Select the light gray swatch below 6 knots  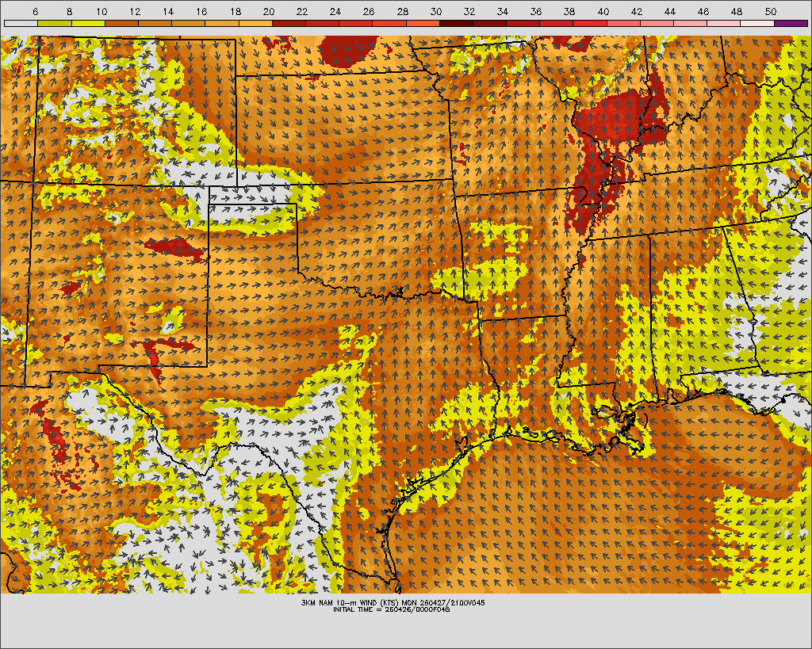[x=21, y=24]
